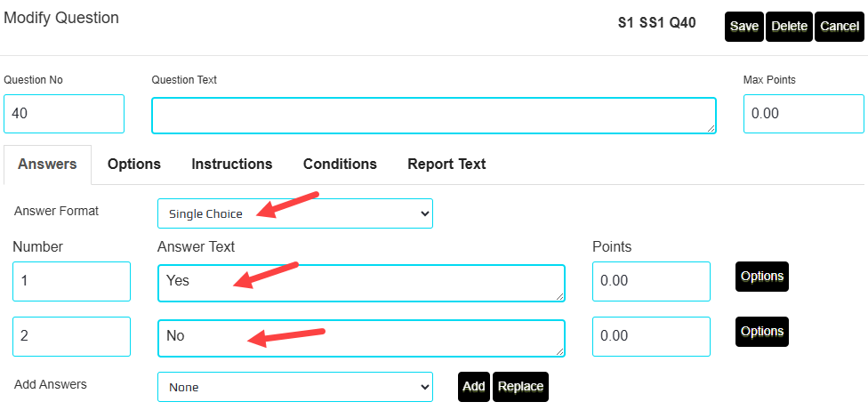Screen dimensions: 868x418
Task: Expand the Add Answers dropdown
Action: 295,387
